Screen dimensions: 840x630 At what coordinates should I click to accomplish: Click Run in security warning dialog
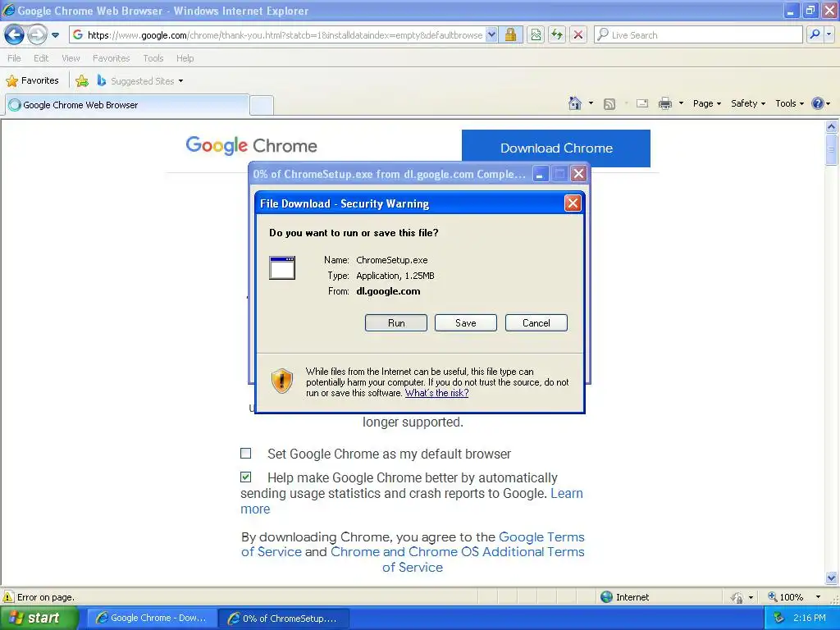pyautogui.click(x=396, y=323)
